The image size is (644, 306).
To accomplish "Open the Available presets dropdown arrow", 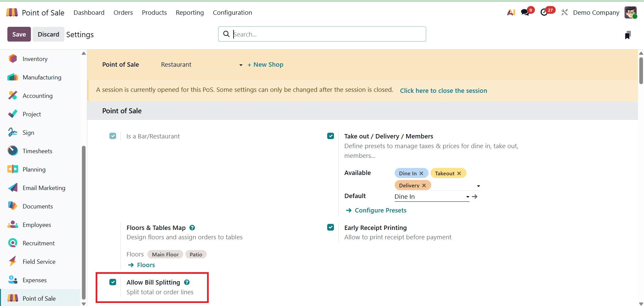I will (478, 186).
